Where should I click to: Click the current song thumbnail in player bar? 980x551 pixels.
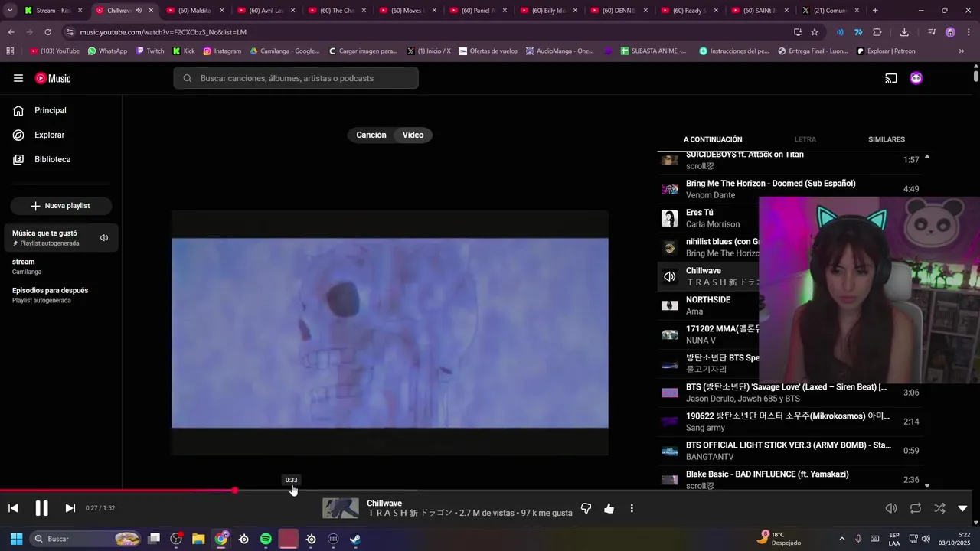(x=341, y=508)
